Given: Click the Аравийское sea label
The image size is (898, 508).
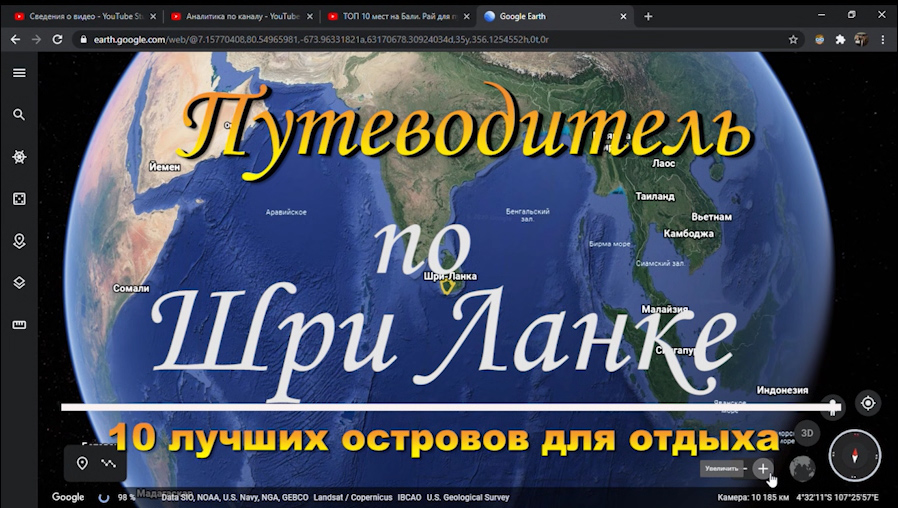Looking at the screenshot, I should point(286,212).
